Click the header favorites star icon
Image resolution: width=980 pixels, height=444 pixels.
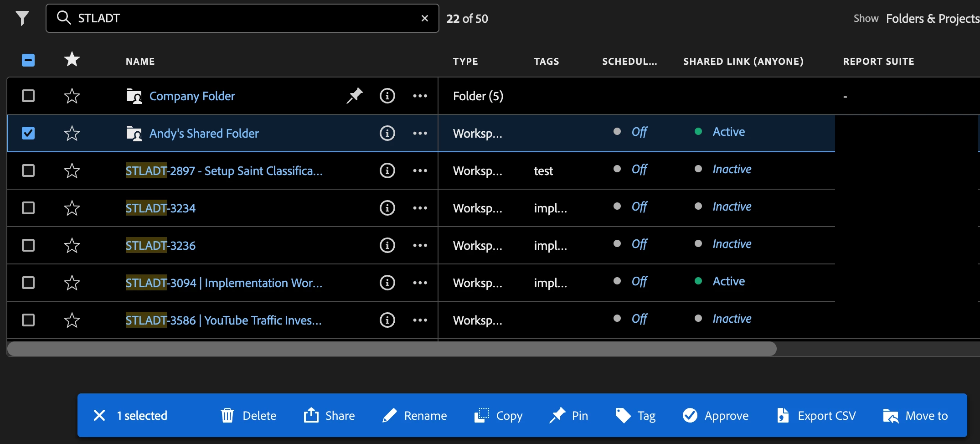72,60
